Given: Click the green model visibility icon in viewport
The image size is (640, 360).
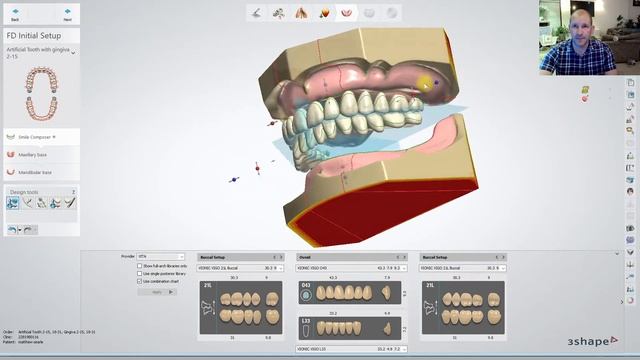Looking at the screenshot, I should pos(585,89).
